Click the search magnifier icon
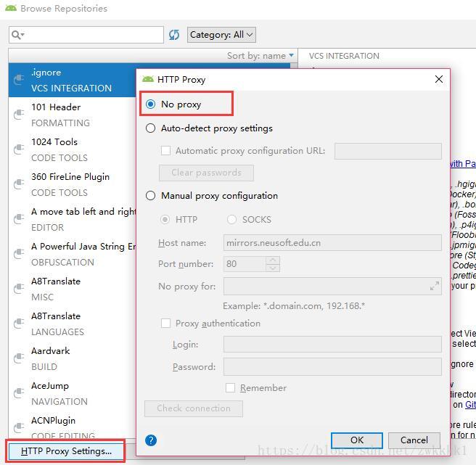The height and width of the screenshot is (465, 476). pyautogui.click(x=17, y=35)
